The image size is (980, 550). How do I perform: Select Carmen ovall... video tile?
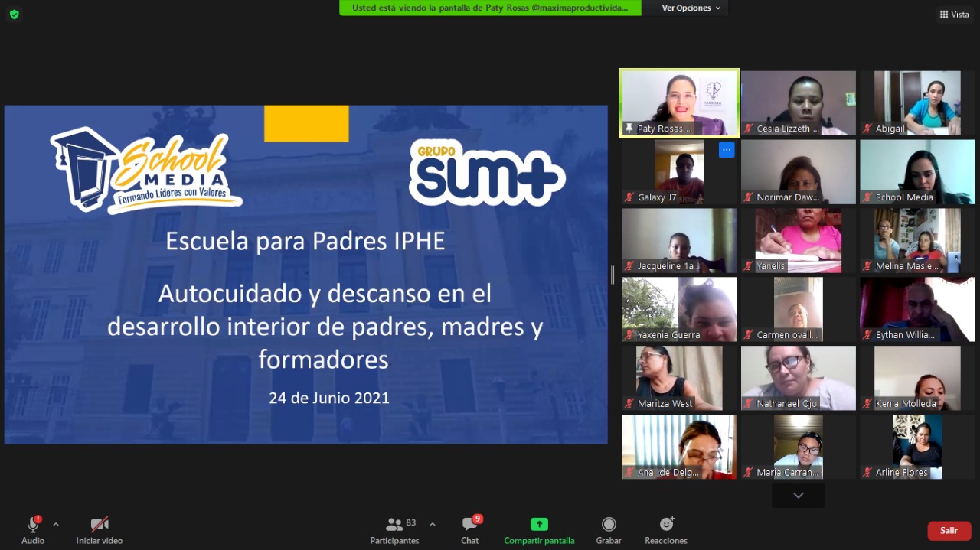click(x=799, y=310)
